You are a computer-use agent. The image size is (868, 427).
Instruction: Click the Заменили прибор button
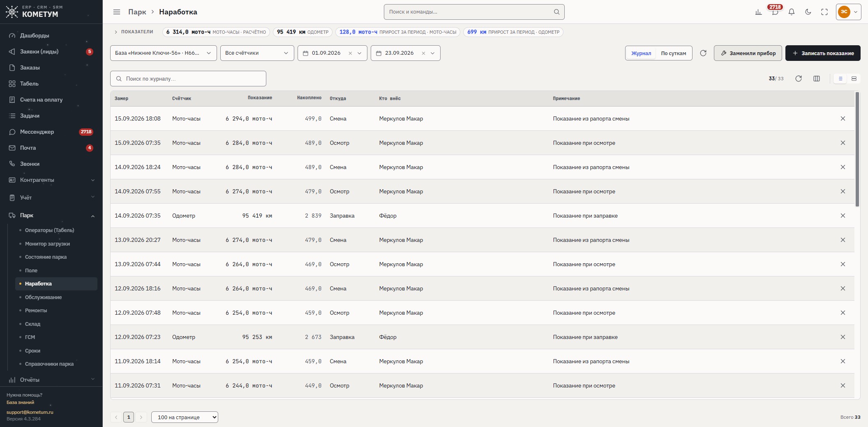coord(748,53)
